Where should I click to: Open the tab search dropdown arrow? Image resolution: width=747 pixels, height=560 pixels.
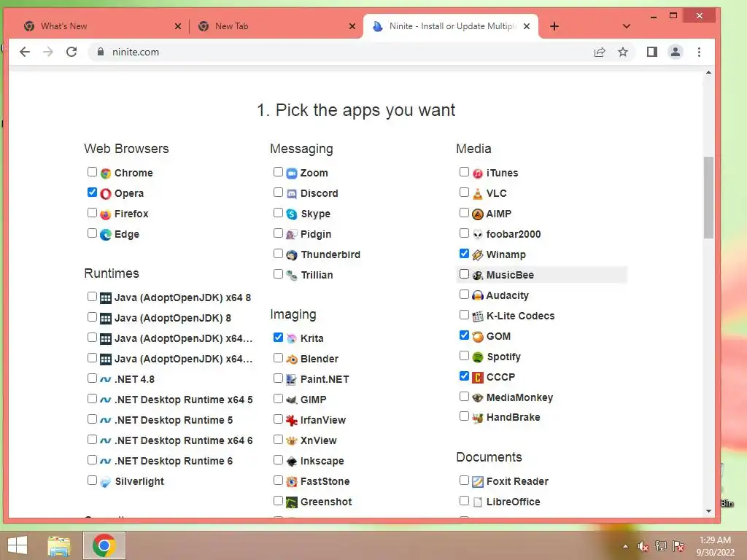[x=627, y=26]
